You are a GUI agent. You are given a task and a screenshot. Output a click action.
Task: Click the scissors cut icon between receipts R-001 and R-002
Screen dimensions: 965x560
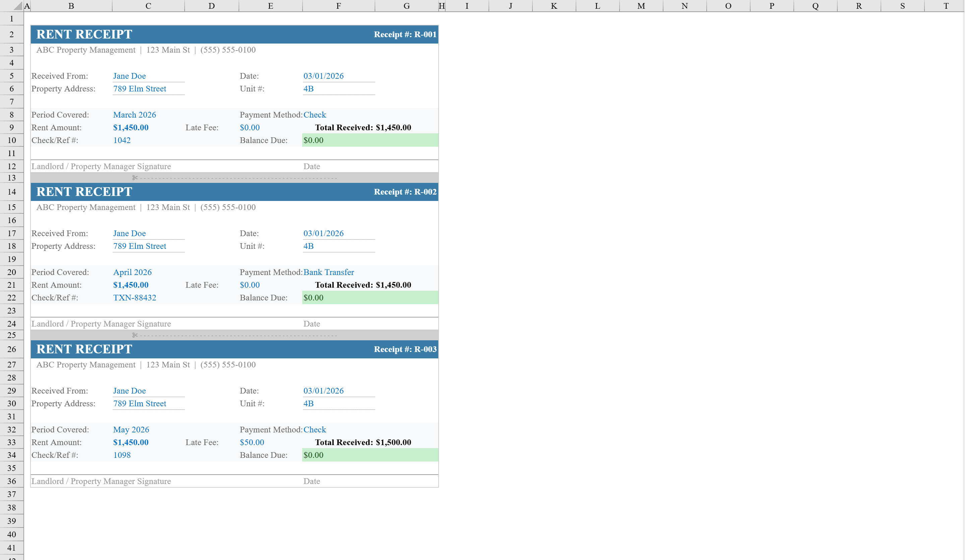click(x=135, y=178)
